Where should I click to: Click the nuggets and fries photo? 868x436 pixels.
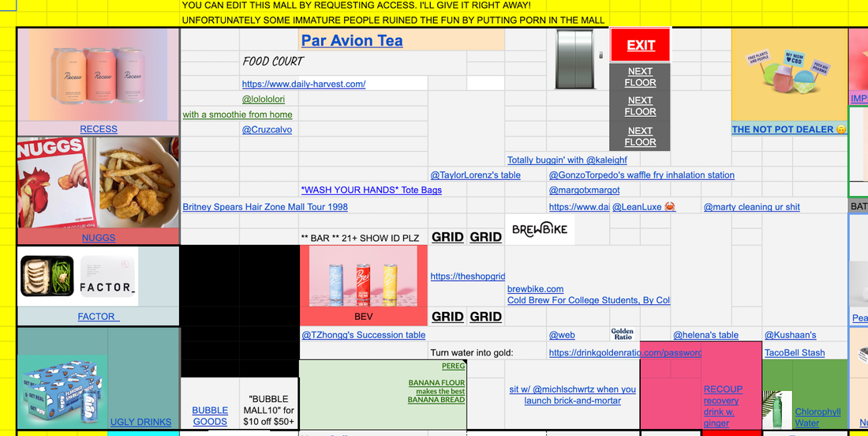click(x=138, y=182)
